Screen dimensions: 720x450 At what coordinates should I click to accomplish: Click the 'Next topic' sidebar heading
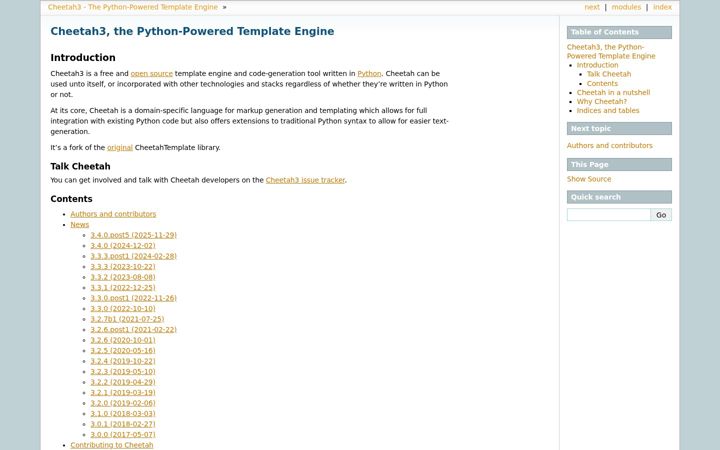point(619,129)
